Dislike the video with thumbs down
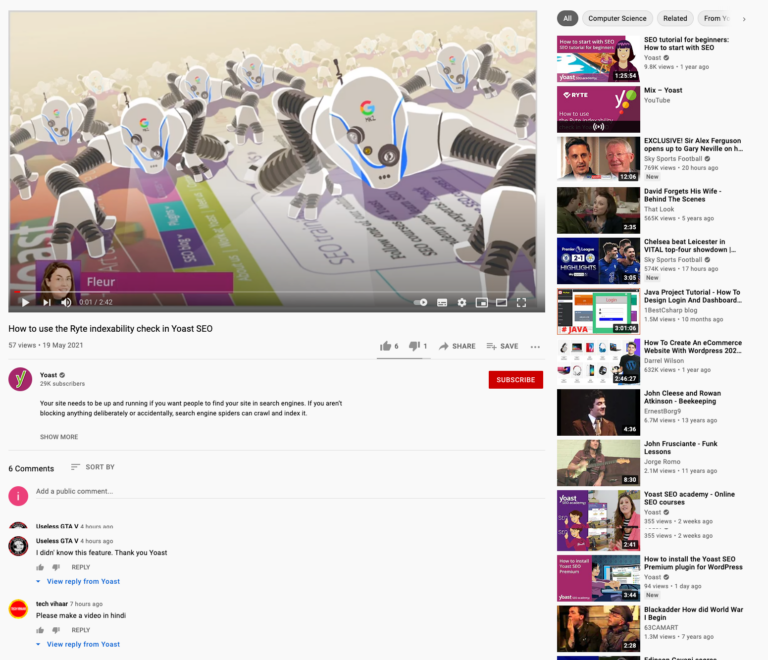 (418, 346)
